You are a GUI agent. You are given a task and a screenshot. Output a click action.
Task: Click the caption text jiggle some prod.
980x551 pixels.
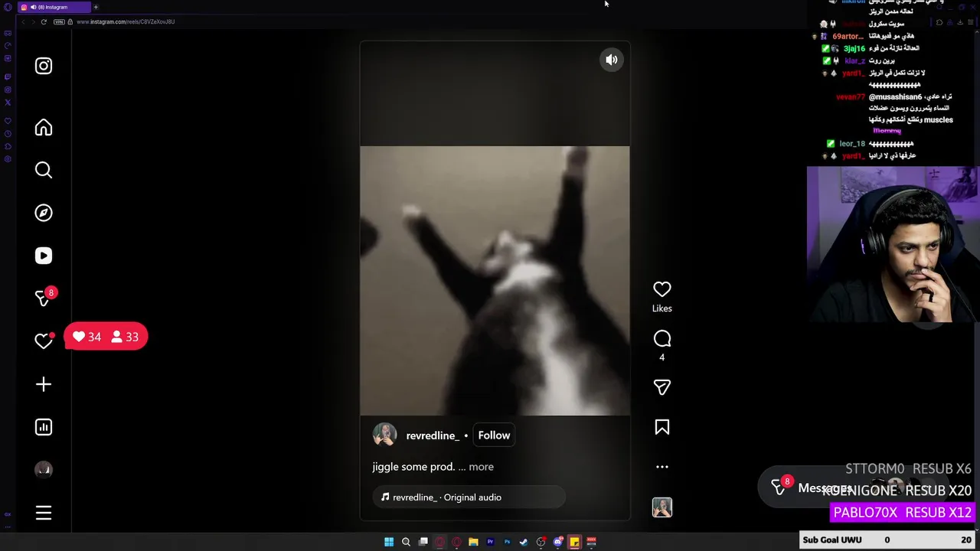coord(413,467)
